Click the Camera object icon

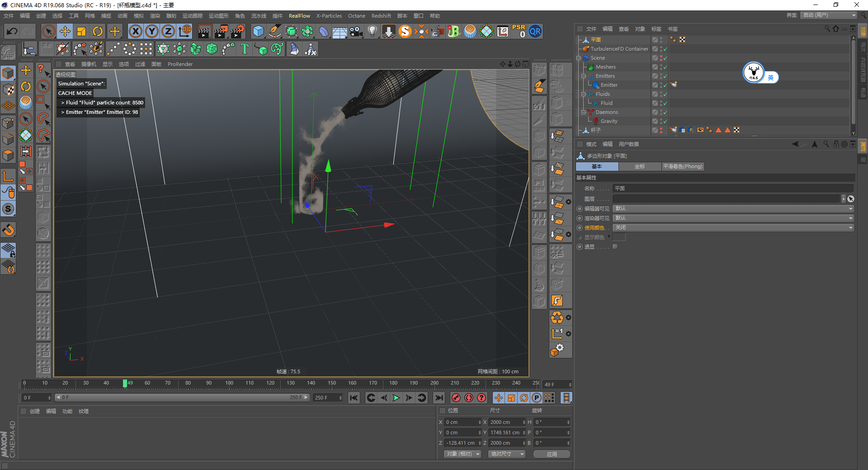[356, 31]
